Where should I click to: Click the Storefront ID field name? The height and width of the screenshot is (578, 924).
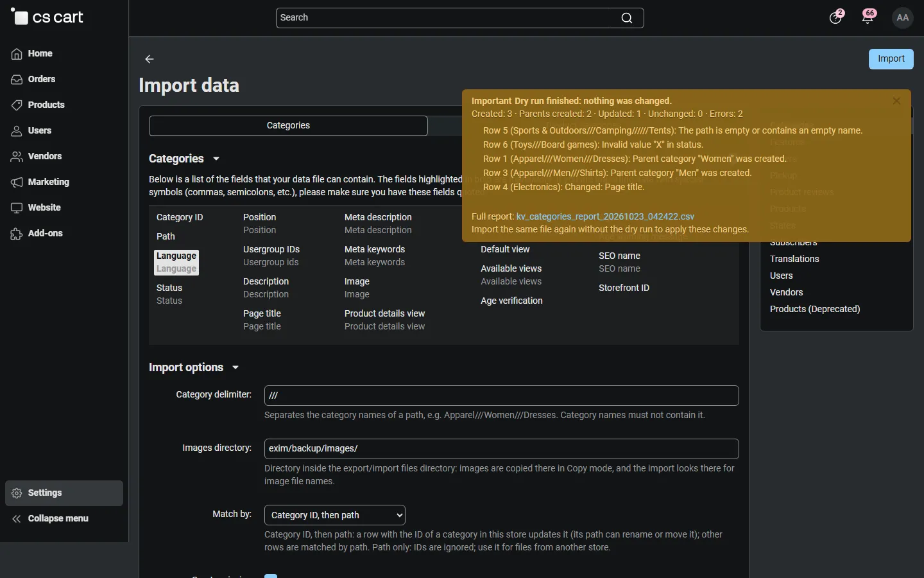pyautogui.click(x=624, y=288)
